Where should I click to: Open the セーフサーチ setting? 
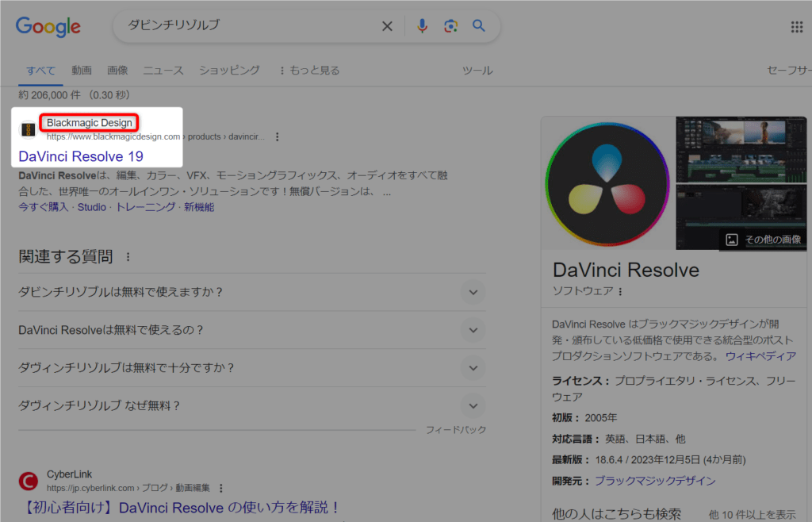pyautogui.click(x=789, y=71)
